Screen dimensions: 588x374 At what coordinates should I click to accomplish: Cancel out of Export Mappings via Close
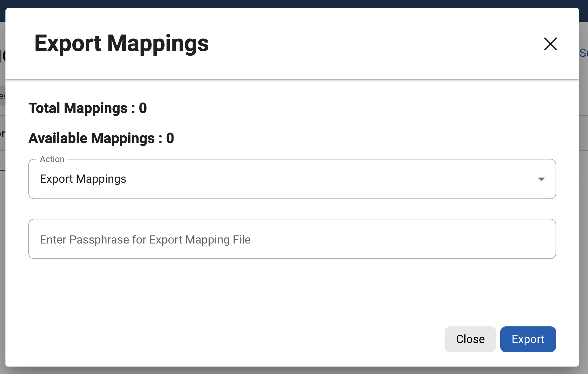[470, 339]
